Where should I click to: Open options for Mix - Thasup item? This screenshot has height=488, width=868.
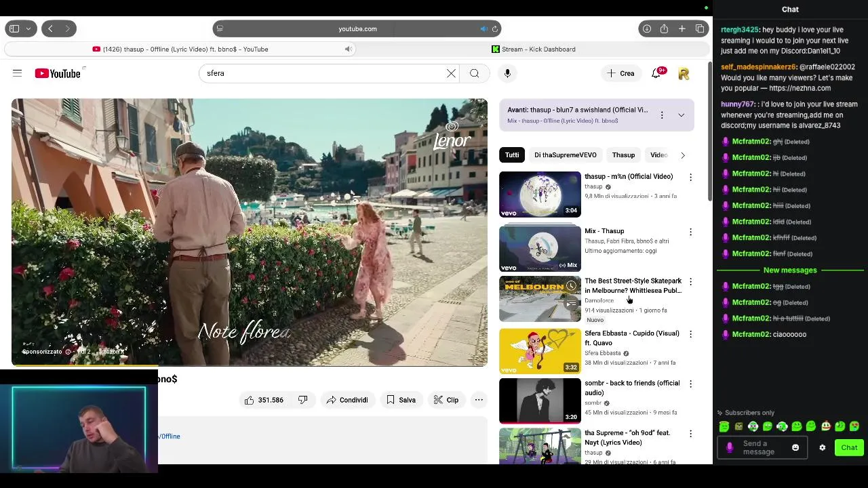(x=690, y=232)
